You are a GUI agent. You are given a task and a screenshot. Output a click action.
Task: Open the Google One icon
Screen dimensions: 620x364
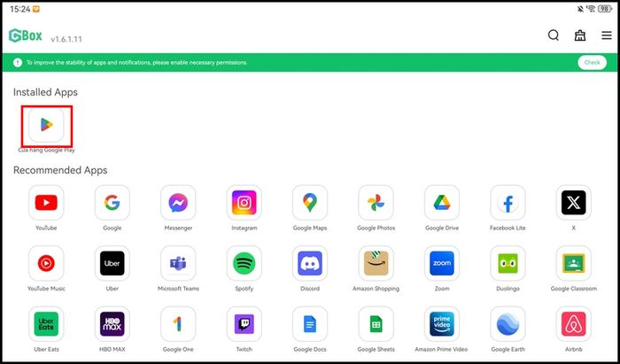tap(178, 324)
